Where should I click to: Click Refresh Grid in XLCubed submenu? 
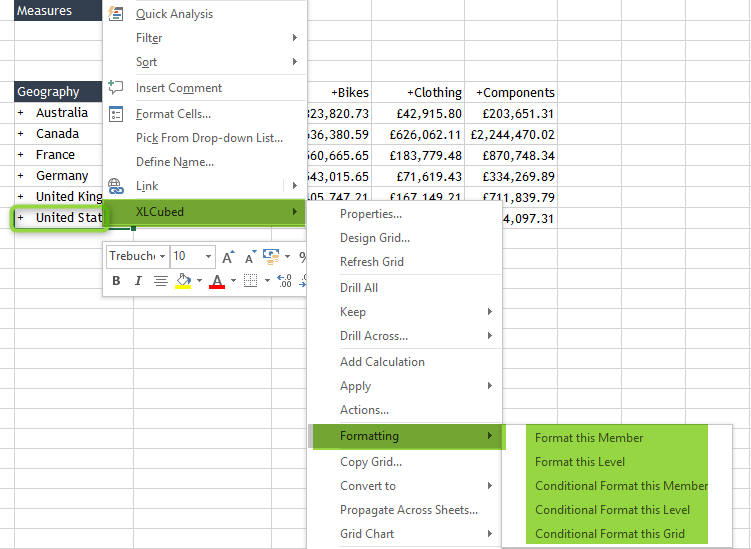point(371,262)
